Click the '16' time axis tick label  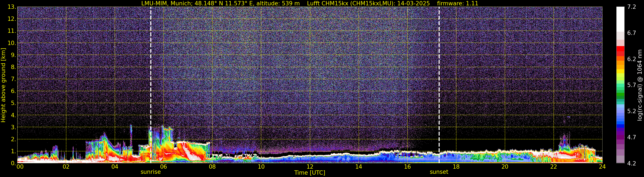407,167
